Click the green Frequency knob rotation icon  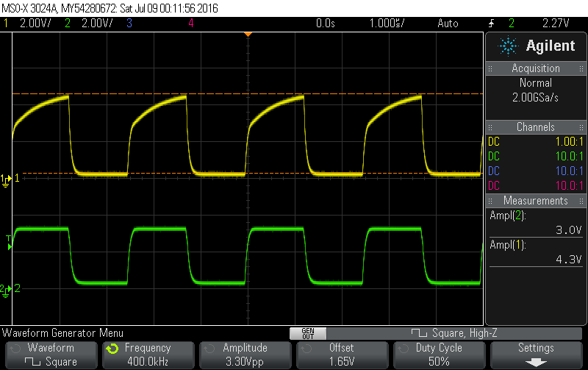coord(112,349)
